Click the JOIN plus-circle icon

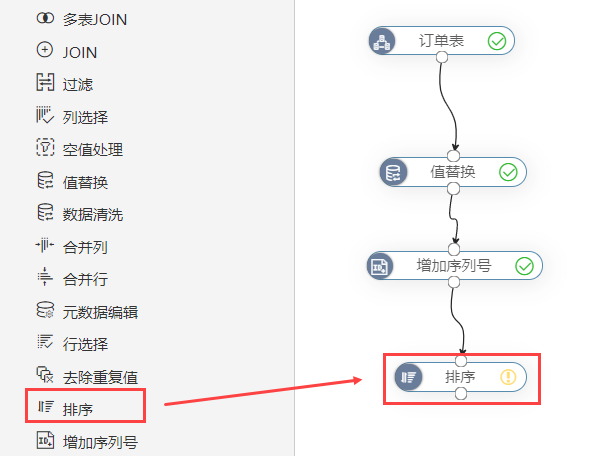click(45, 50)
